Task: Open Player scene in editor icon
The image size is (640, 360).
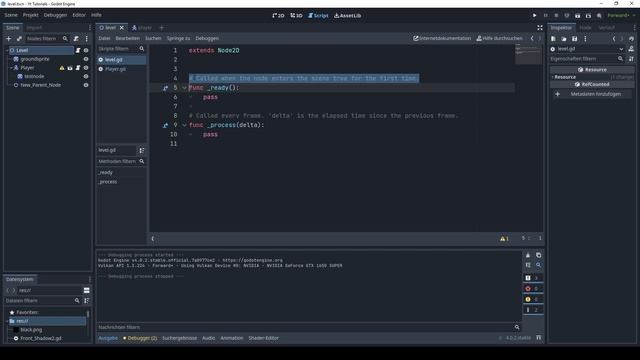Action: tap(70, 68)
